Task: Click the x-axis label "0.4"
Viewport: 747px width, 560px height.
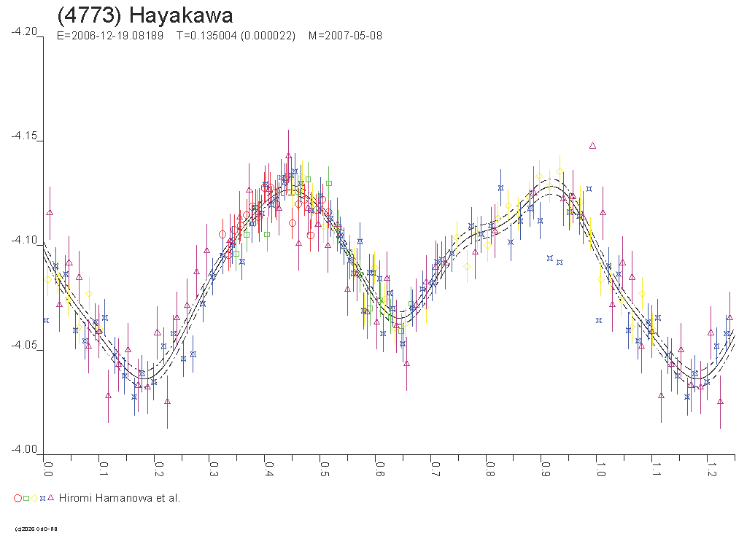Action: point(268,469)
